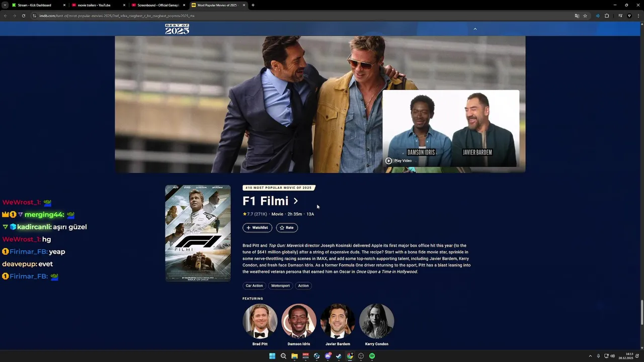Image resolution: width=644 pixels, height=362 pixels.
Task: Open Damson Idris's photo
Action: click(x=299, y=321)
